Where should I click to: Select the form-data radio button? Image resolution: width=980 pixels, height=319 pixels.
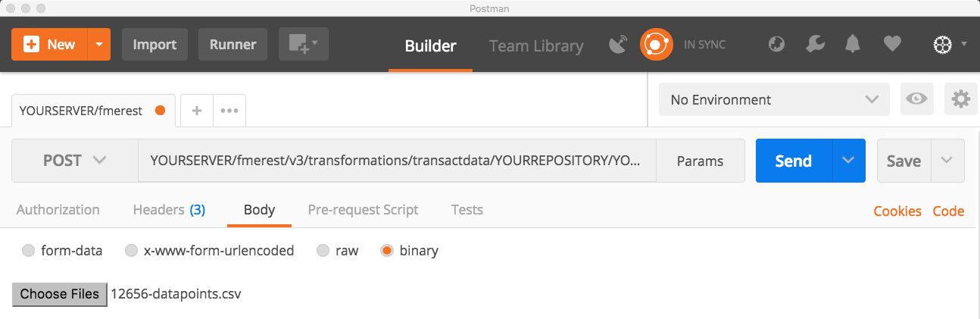pyautogui.click(x=29, y=251)
